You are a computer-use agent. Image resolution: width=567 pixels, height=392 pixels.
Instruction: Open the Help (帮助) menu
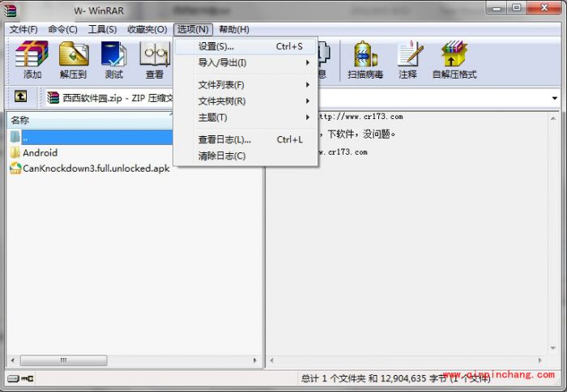coord(234,29)
